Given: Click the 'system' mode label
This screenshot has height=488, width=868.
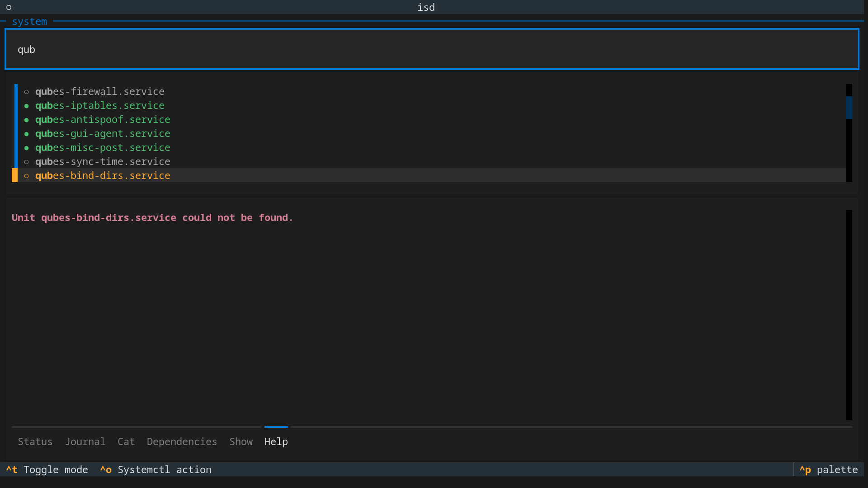Looking at the screenshot, I should point(29,21).
